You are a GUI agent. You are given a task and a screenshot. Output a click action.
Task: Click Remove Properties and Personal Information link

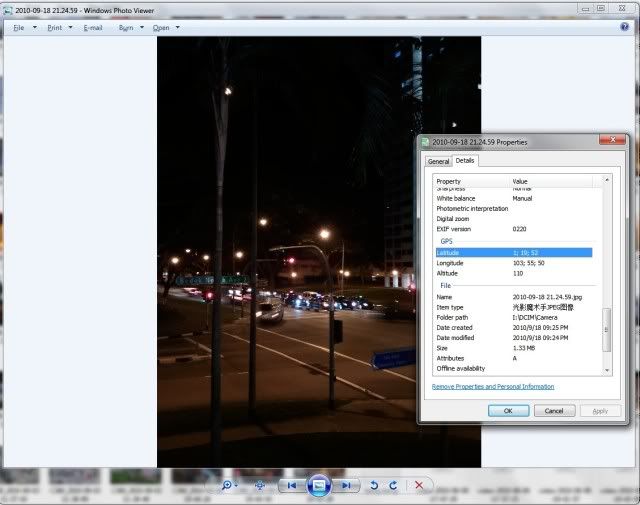[493, 386]
